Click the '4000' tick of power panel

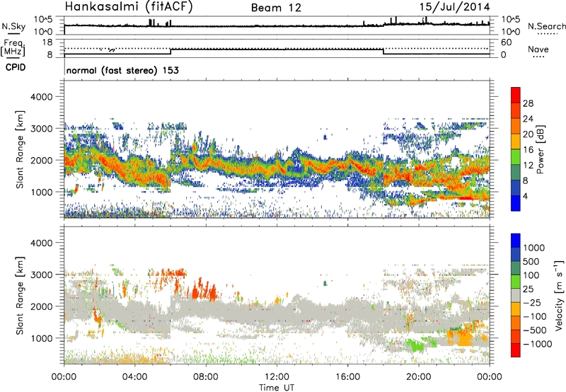(x=41, y=97)
